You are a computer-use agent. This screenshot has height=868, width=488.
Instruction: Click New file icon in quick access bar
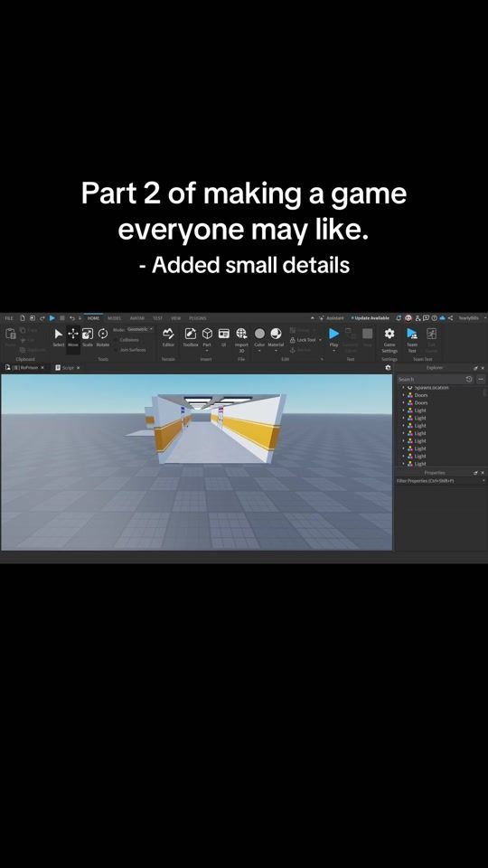click(x=23, y=318)
